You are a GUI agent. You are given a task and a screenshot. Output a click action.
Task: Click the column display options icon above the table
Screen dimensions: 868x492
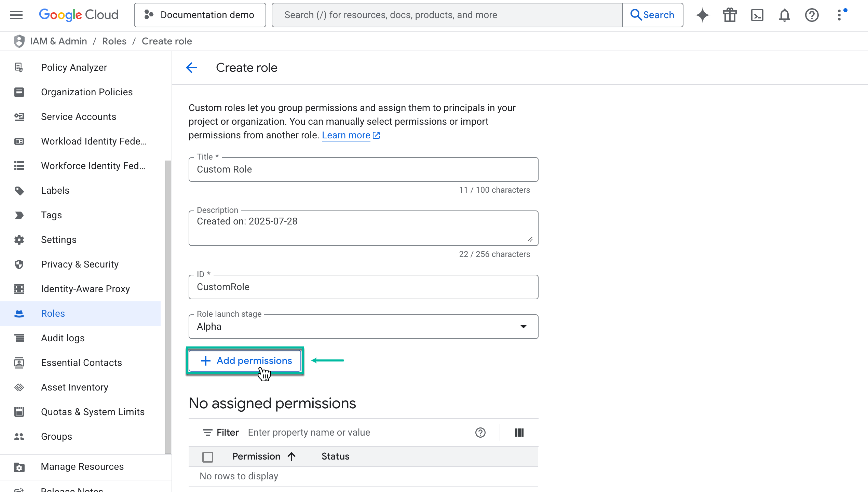click(x=519, y=432)
